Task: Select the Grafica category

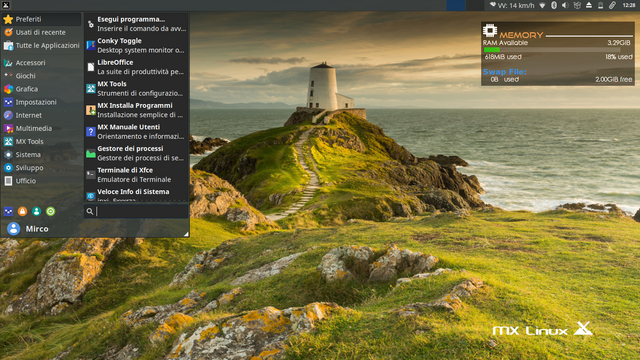Action: click(x=41, y=89)
